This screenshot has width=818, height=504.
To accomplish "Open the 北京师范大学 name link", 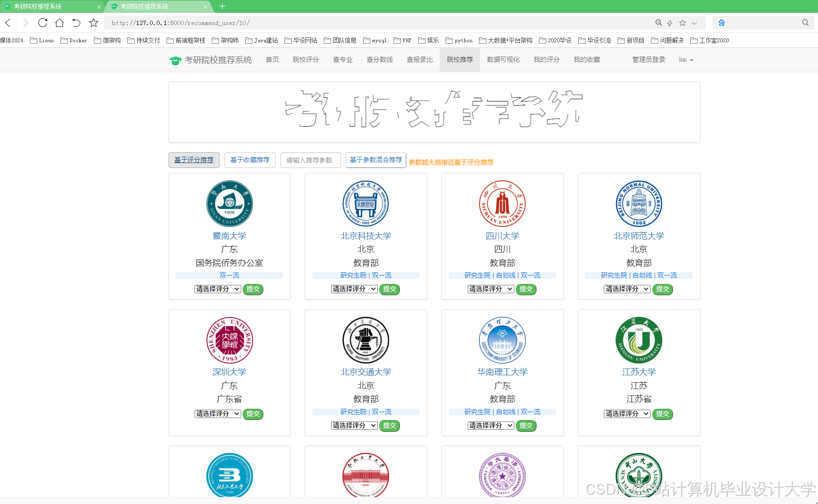I will (x=639, y=236).
